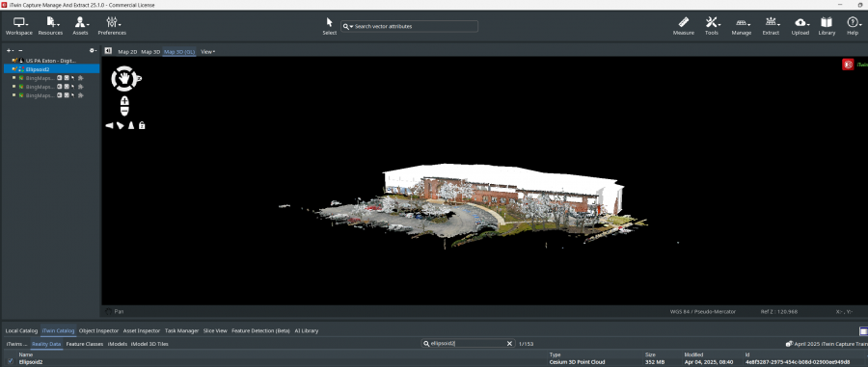Click the Search vector attributes field
The height and width of the screenshot is (367, 868).
click(x=410, y=27)
